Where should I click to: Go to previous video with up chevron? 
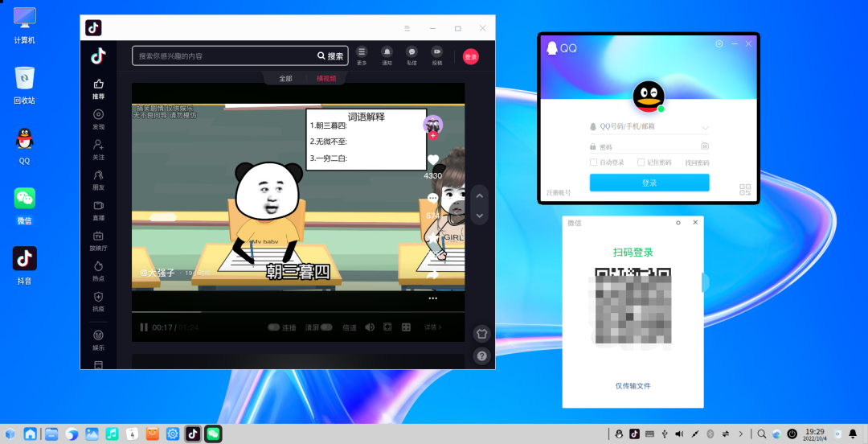tap(479, 195)
